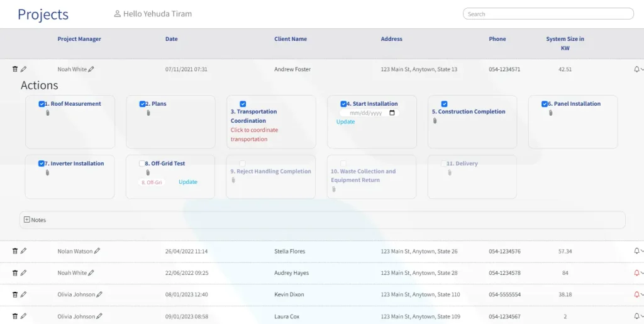The height and width of the screenshot is (324, 644).
Task: Click the bell icon for Laura Cox
Action: coord(636,316)
